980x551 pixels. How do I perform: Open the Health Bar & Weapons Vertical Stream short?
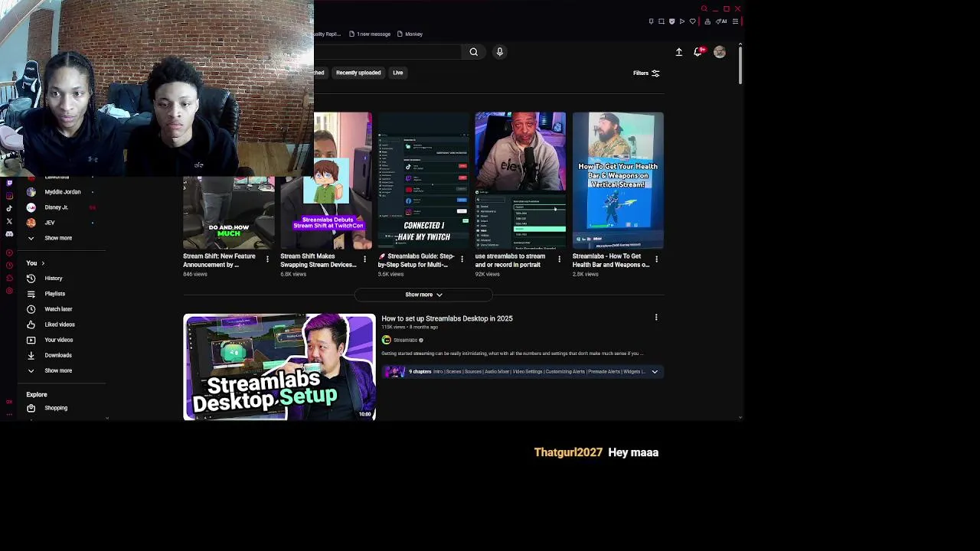(618, 181)
